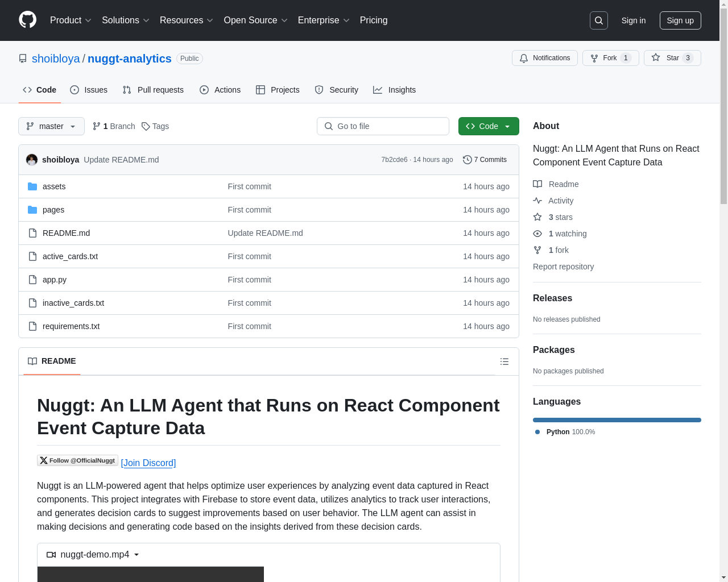Click the Notifications bell button

[x=545, y=58]
